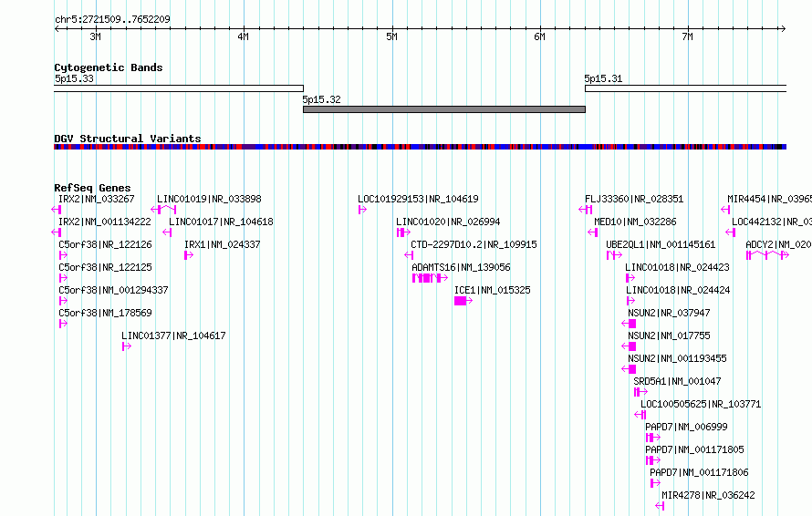812x516 pixels.
Task: Open the Cytogenetic Bands track title
Action: tap(109, 67)
